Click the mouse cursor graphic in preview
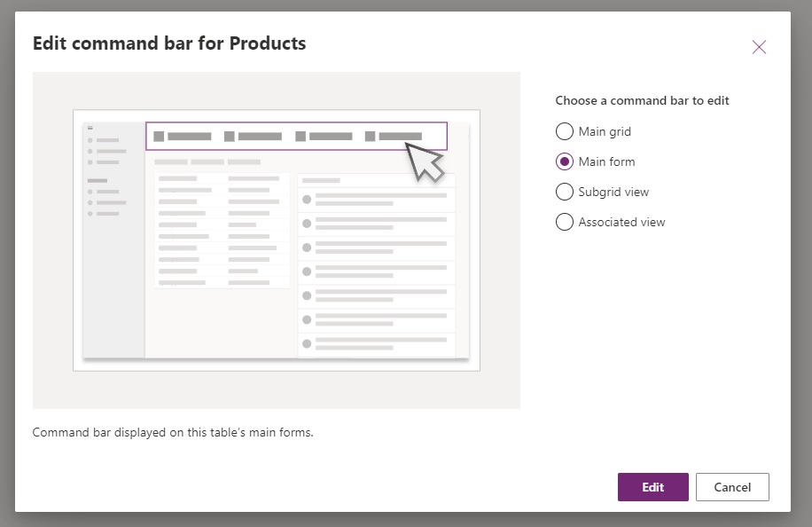This screenshot has width=812, height=527. [x=424, y=162]
